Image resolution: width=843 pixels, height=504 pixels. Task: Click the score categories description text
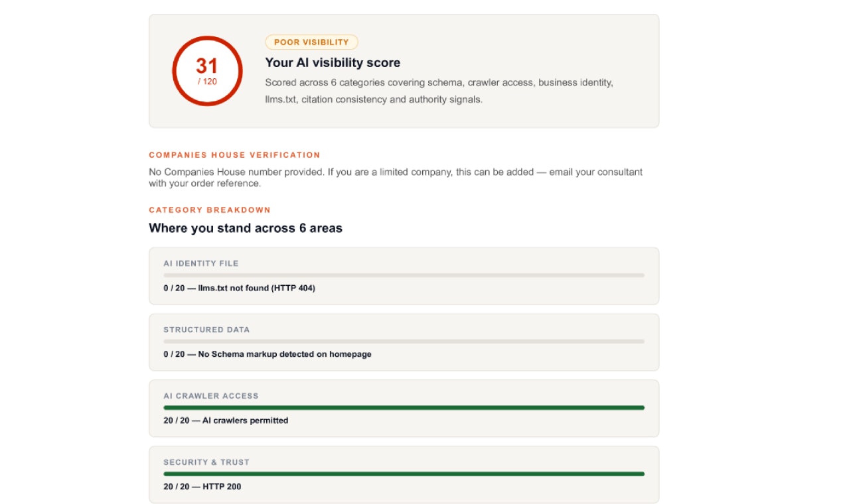[439, 92]
